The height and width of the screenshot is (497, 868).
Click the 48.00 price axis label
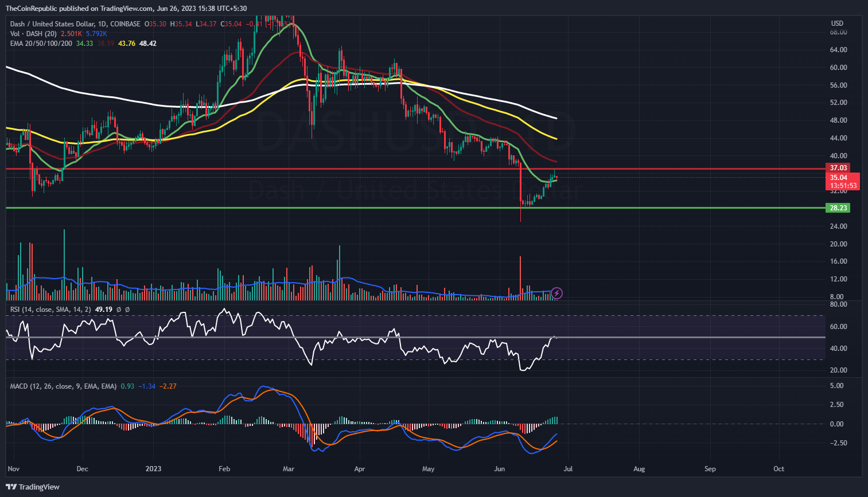coord(838,120)
